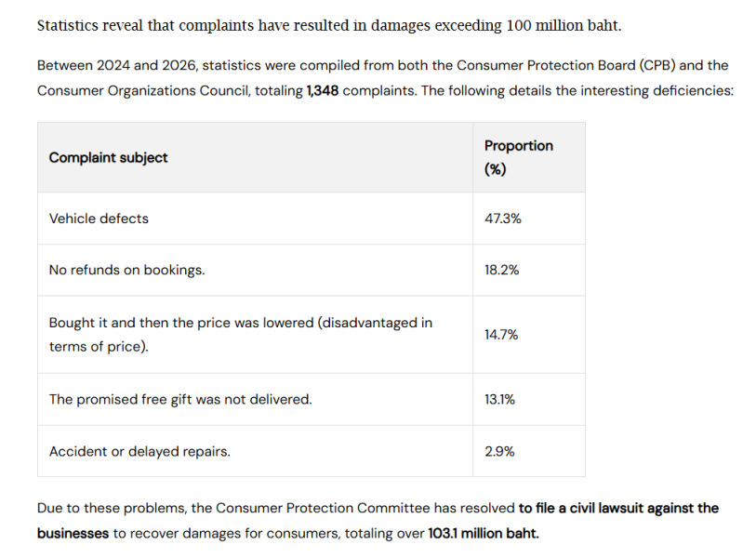Click the bold '103.1 million baht.' text

(484, 534)
